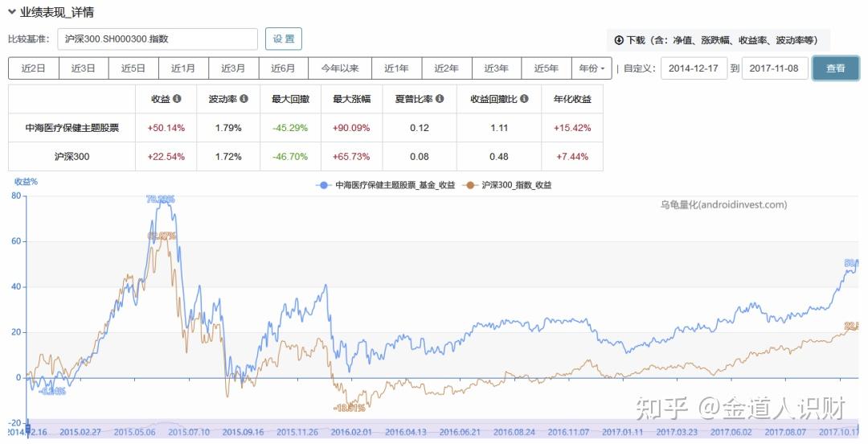Click the timeline zoom slider left handle
The width and height of the screenshot is (868, 444).
point(27,429)
